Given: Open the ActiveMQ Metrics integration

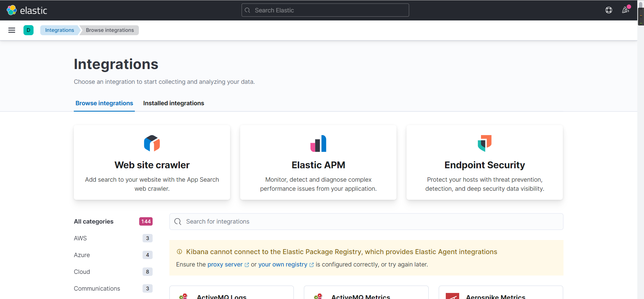Looking at the screenshot, I should 366,293.
